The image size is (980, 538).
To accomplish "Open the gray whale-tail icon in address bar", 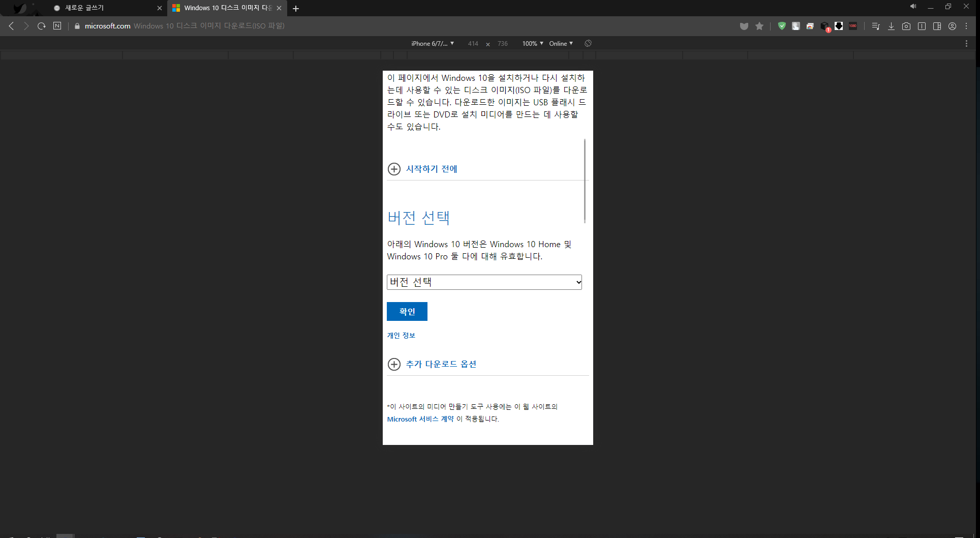I will point(744,26).
